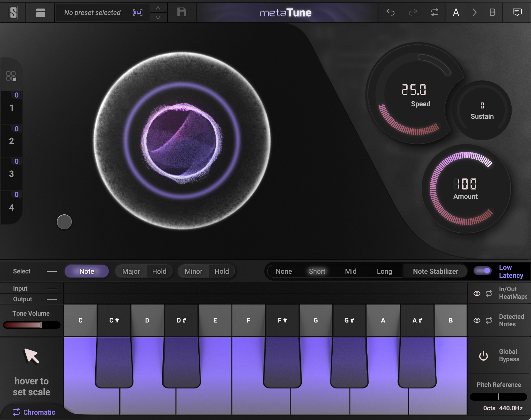Click the Chromatic scale label
This screenshot has height=420, width=531.
tap(39, 412)
